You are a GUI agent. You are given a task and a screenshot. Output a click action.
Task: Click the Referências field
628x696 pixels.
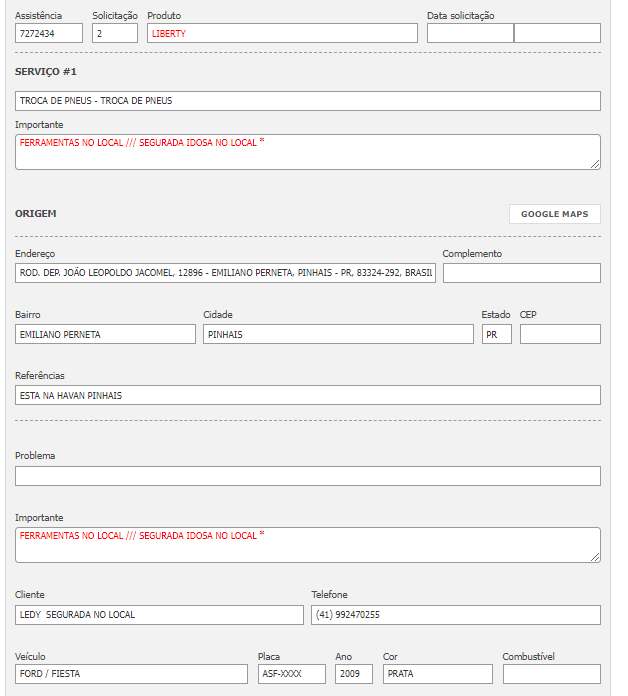coord(308,395)
